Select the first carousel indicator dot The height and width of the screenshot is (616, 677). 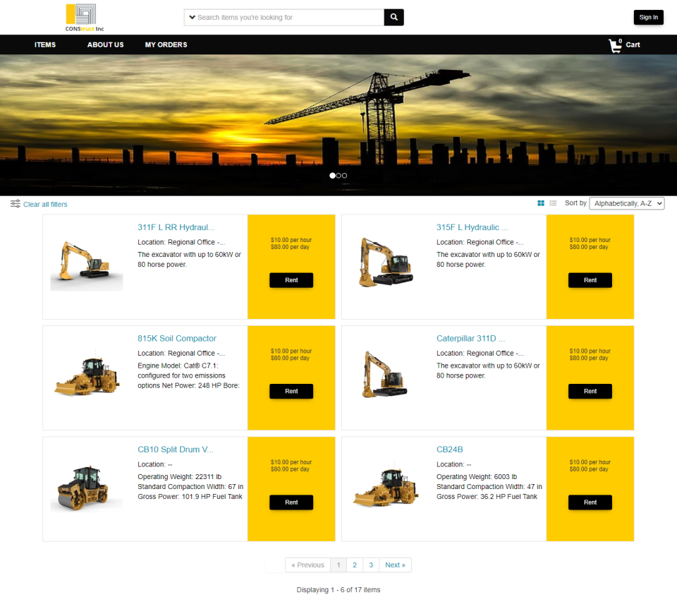[332, 176]
